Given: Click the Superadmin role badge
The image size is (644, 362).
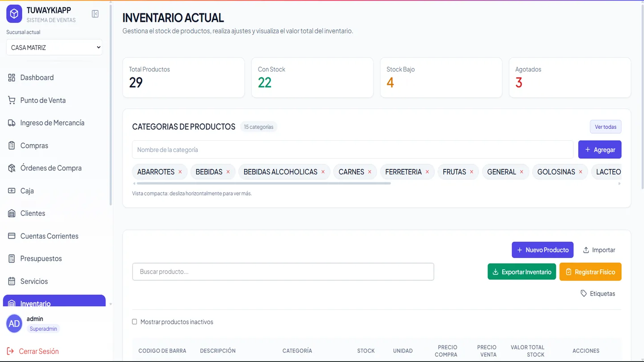Looking at the screenshot, I should [43, 329].
